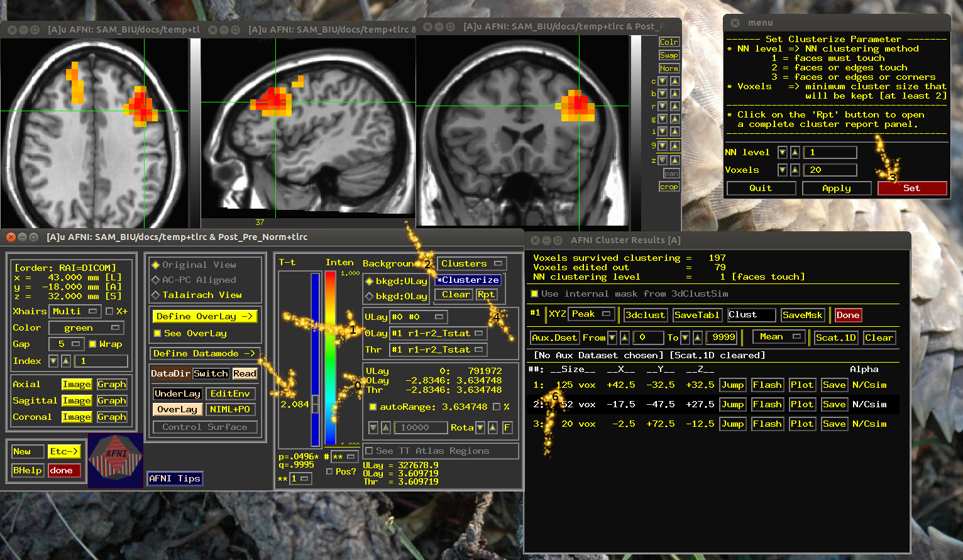Click Rota up arrow for color bar
963x560 pixels.
click(492, 427)
